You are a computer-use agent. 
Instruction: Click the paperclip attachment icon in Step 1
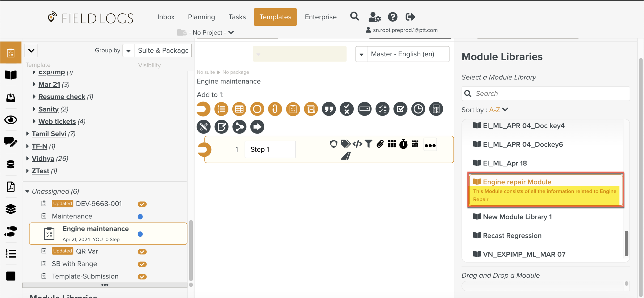380,144
